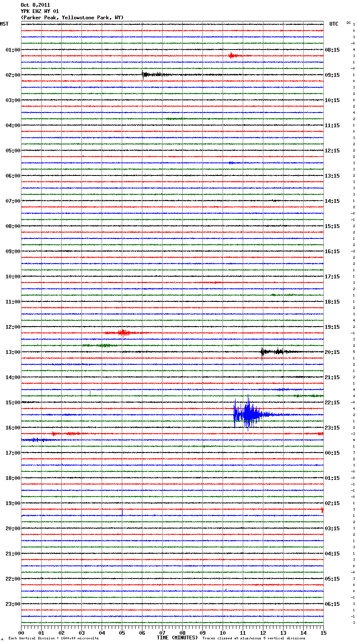Click the '15:00' MST time label
Image resolution: width=357 pixels, height=644 pixels.
pyautogui.click(x=13, y=403)
